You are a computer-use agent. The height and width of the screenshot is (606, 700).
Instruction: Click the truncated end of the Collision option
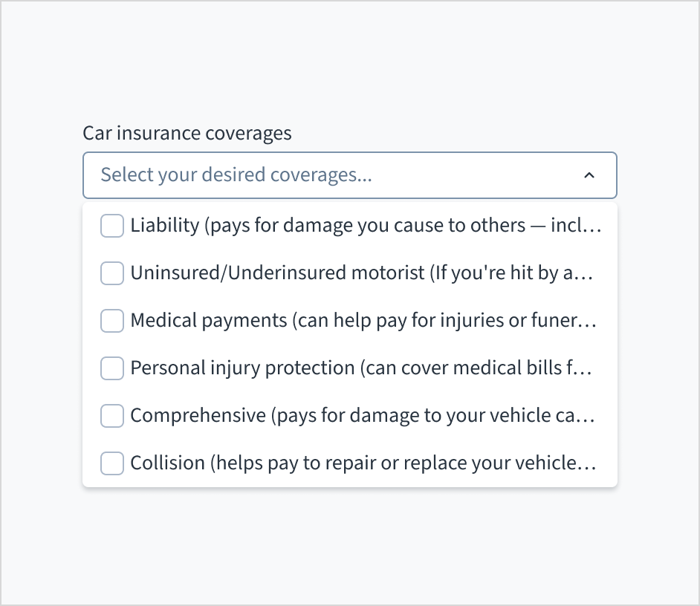[x=590, y=465]
